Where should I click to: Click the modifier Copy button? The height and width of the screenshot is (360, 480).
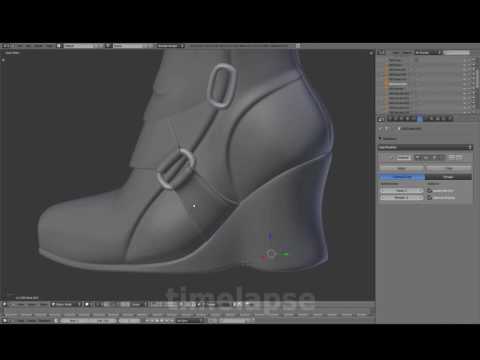pyautogui.click(x=448, y=169)
